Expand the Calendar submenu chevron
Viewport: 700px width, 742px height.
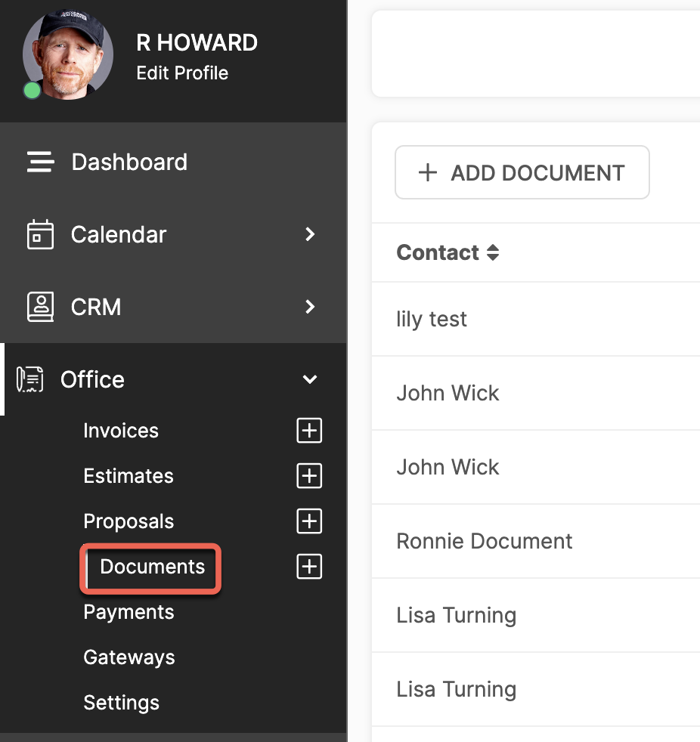coord(310,234)
